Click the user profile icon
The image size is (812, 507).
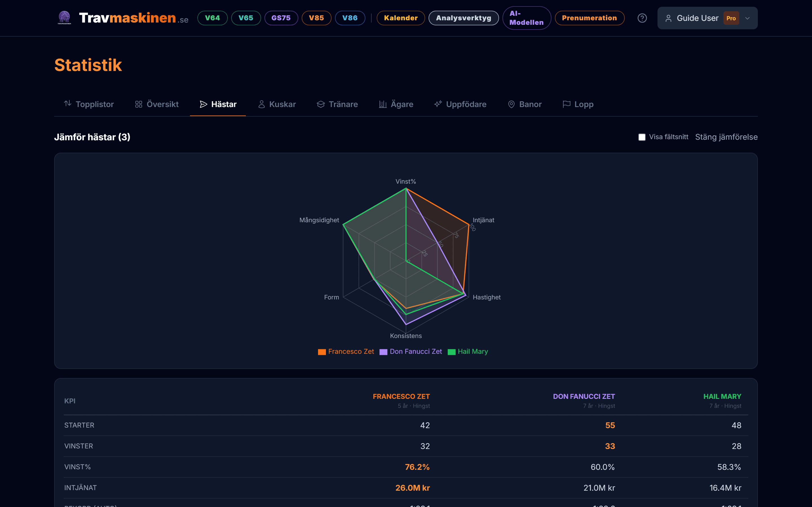tap(668, 18)
